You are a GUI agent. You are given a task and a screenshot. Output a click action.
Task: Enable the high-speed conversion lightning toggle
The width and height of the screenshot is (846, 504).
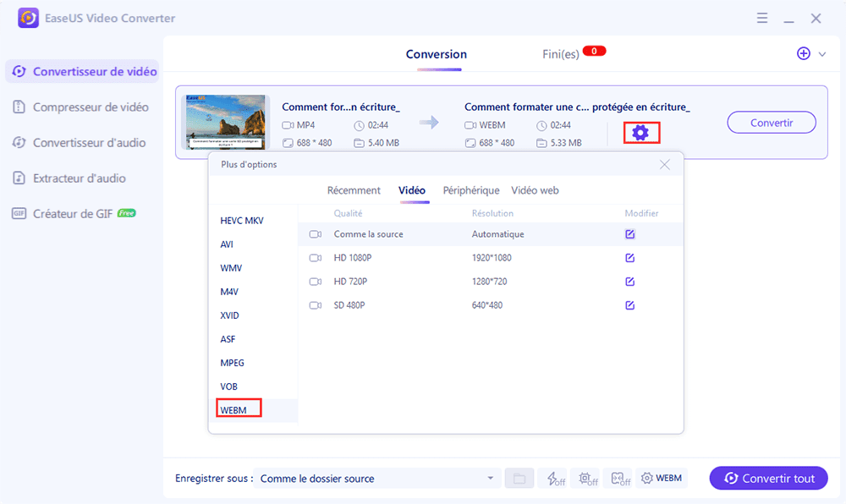[552, 478]
